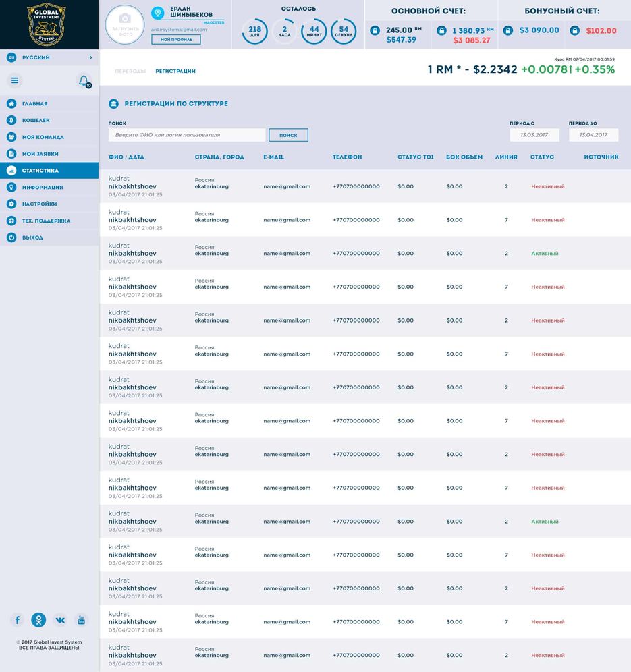Open Мои заявки in the sidebar
This screenshot has width=631, height=672.
point(49,153)
